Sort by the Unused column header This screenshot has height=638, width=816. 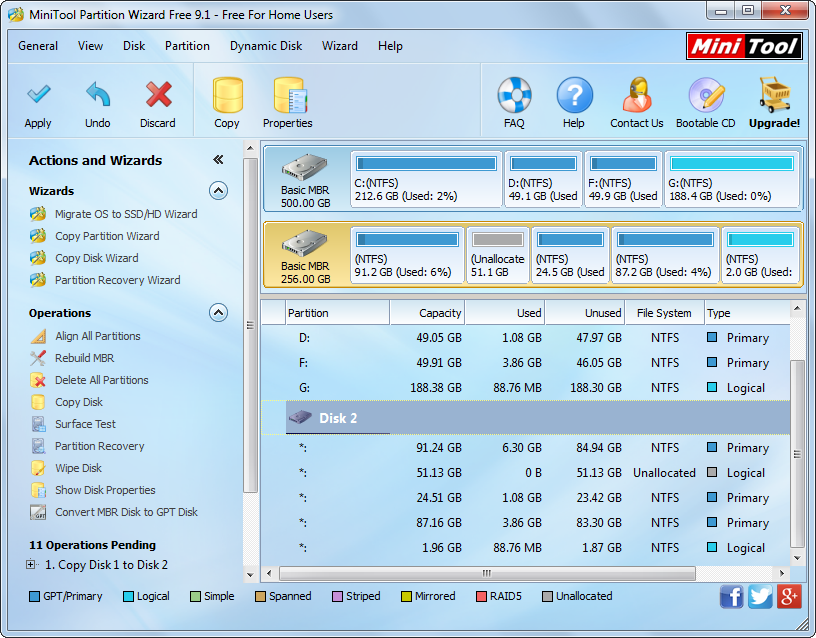click(584, 313)
